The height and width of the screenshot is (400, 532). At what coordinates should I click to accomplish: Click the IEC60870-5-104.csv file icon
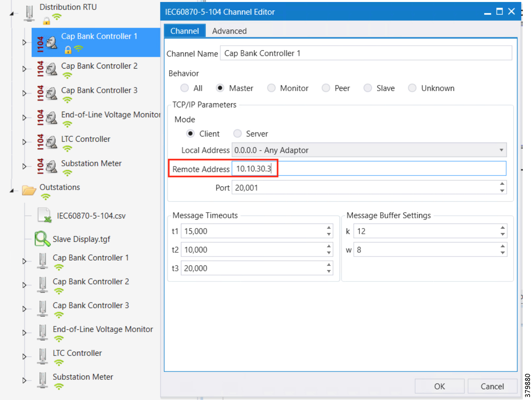coord(44,215)
